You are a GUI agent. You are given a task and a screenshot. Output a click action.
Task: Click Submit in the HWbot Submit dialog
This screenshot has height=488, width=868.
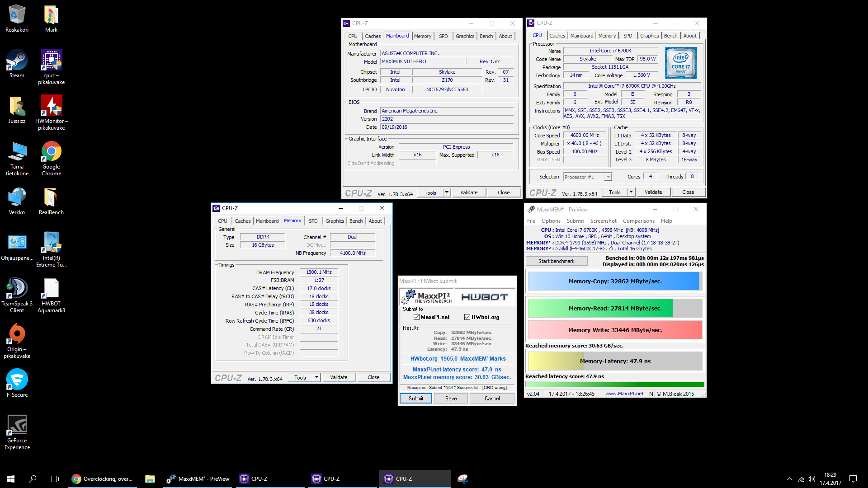[x=416, y=399]
